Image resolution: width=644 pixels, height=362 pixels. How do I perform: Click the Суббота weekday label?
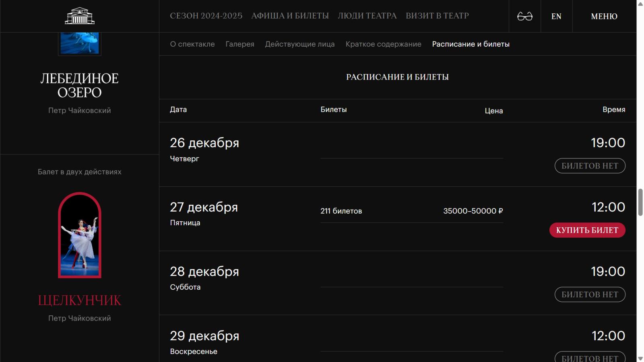[185, 287]
